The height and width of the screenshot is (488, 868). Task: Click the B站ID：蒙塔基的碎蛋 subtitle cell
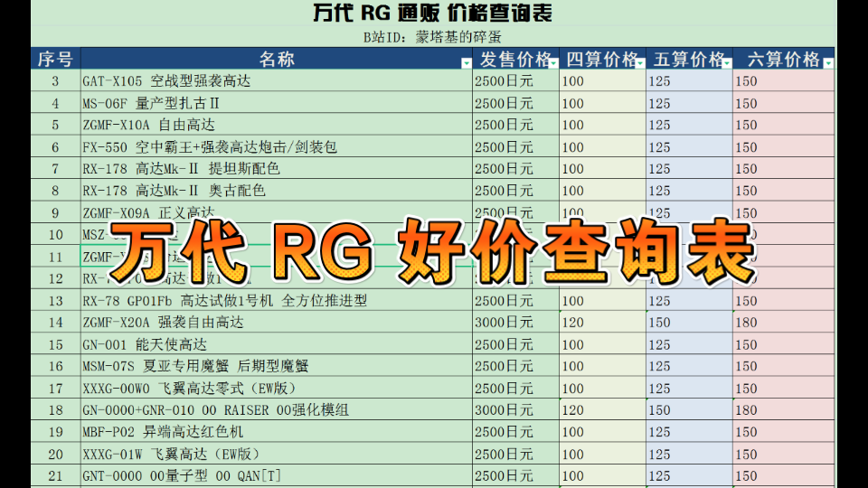pos(432,37)
